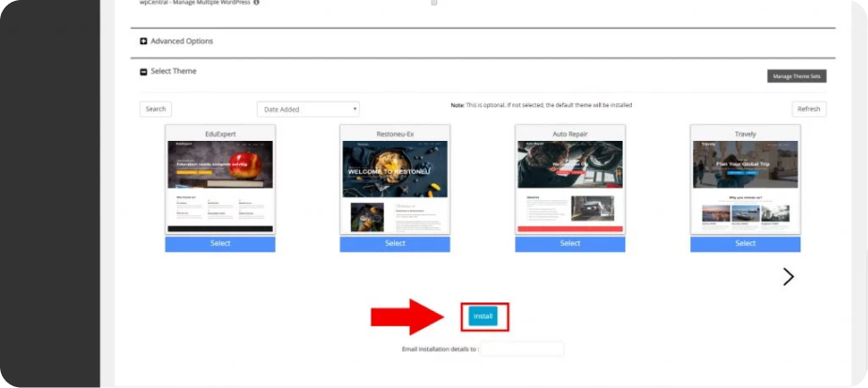The height and width of the screenshot is (388, 868).
Task: Open the Auto Repair theme thumbnail
Action: coord(570,186)
